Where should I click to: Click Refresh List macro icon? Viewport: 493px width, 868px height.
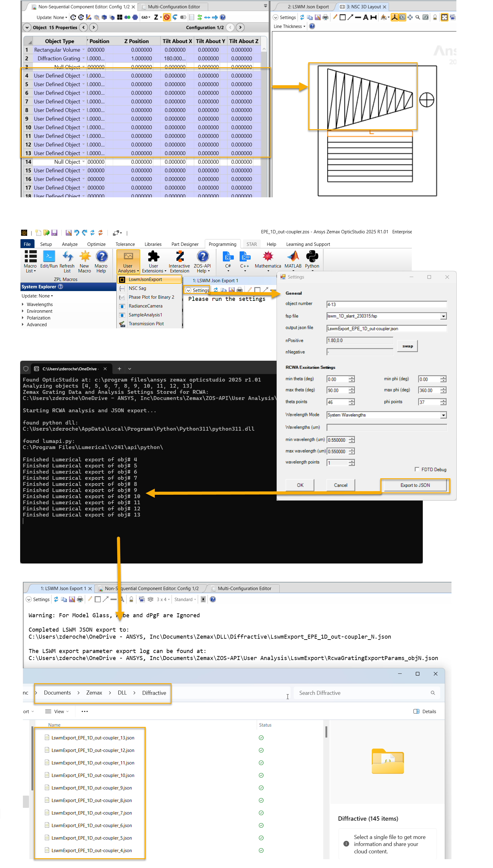click(x=67, y=261)
